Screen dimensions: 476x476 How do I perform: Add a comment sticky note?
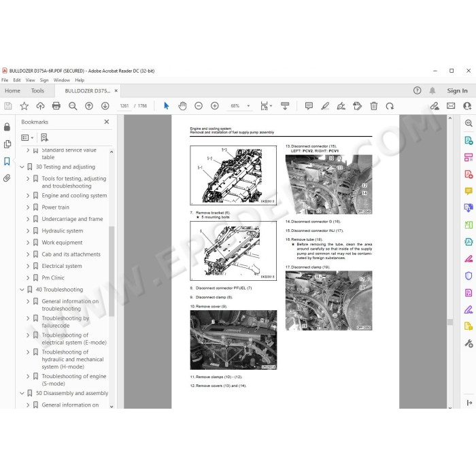(x=309, y=106)
